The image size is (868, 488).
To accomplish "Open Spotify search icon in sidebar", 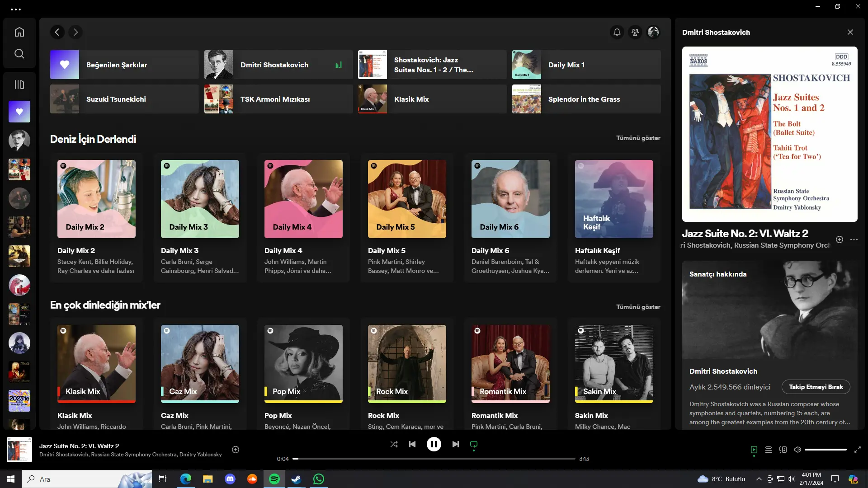I will (19, 54).
